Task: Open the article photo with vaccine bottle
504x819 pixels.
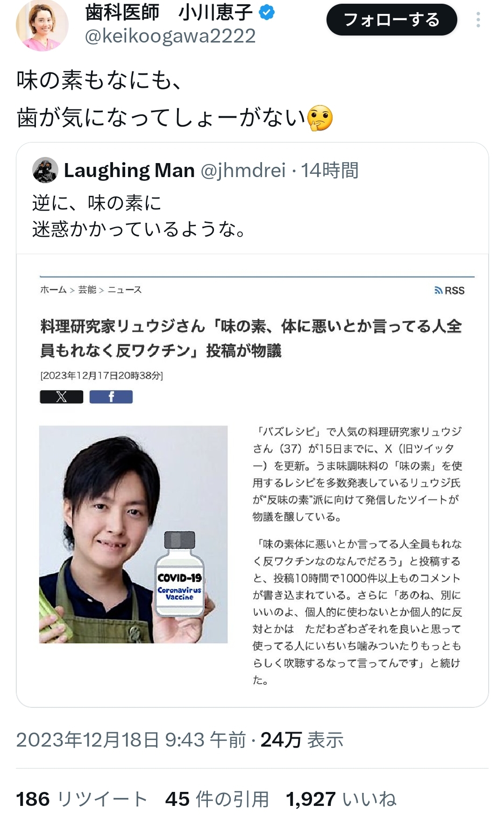Action: click(133, 534)
